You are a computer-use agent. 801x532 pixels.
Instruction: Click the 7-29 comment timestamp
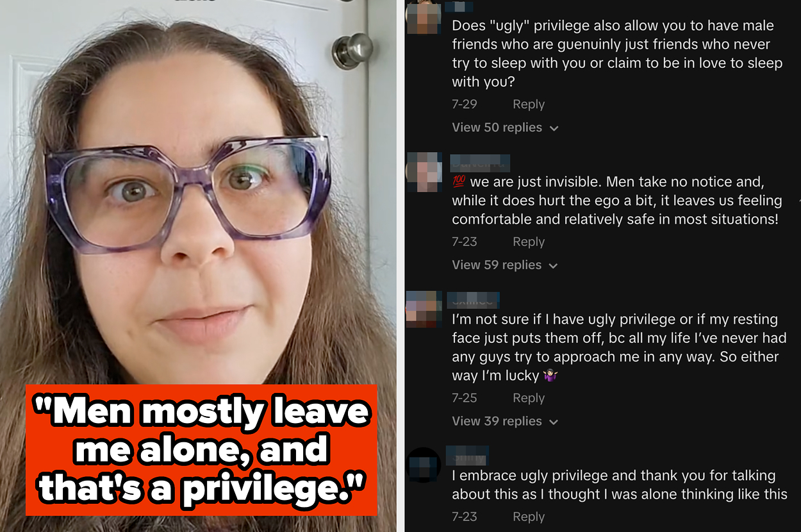tap(465, 104)
